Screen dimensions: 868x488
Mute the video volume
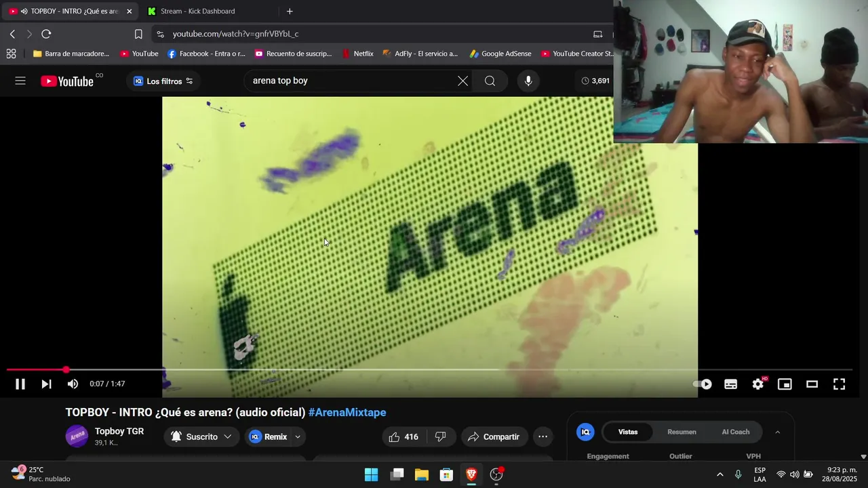coord(73,384)
